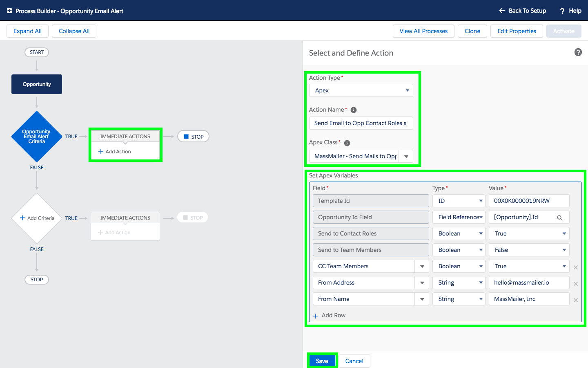This screenshot has width=588, height=368.
Task: Click the Back To Setup arrow icon
Action: [502, 11]
